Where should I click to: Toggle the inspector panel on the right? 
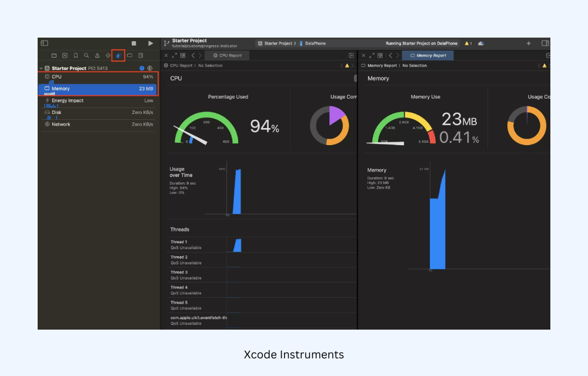[545, 43]
